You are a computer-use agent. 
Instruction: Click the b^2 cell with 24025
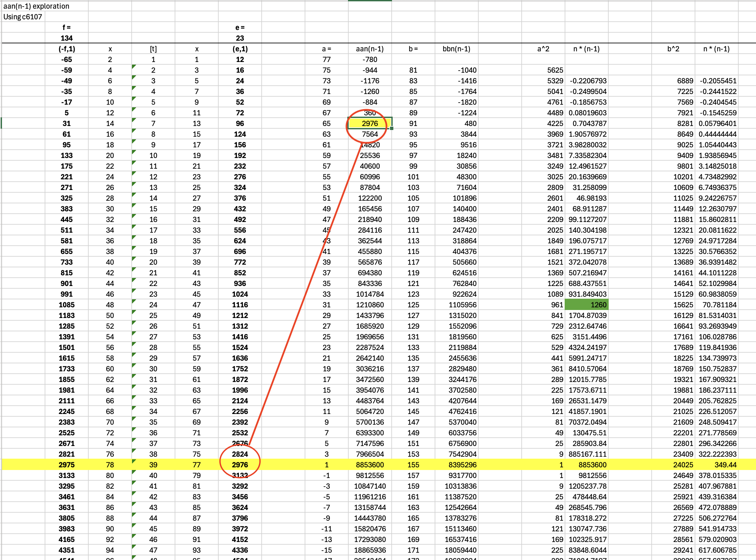click(673, 465)
